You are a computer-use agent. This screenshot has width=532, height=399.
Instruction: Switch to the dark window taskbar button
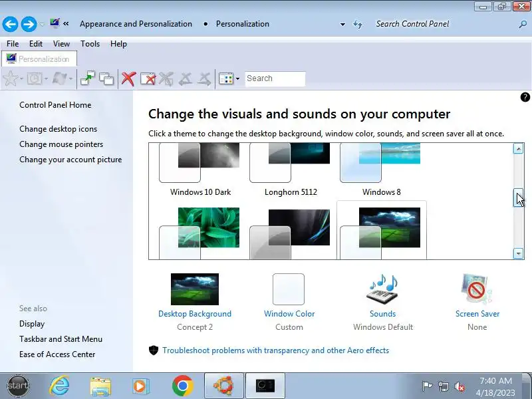[265, 386]
